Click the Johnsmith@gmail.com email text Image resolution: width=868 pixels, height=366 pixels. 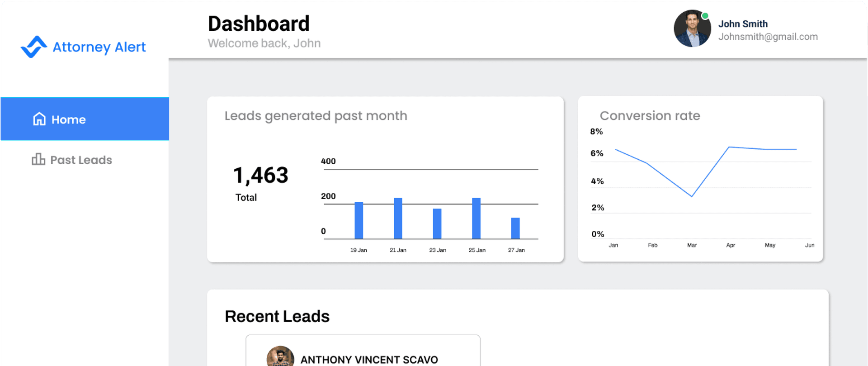click(x=768, y=37)
